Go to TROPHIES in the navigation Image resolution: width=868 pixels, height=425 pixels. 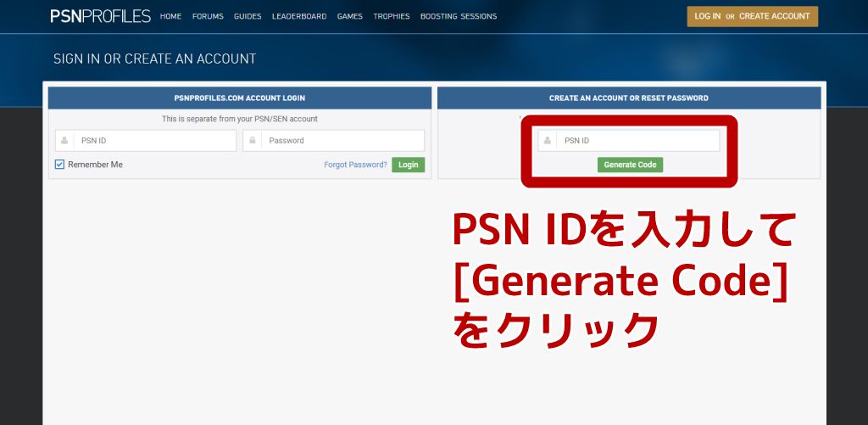(x=392, y=17)
